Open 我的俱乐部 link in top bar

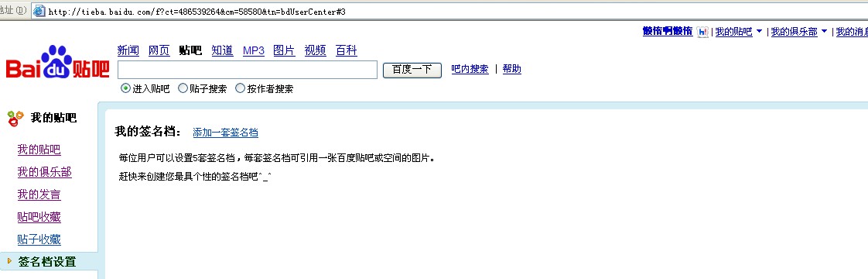[795, 33]
